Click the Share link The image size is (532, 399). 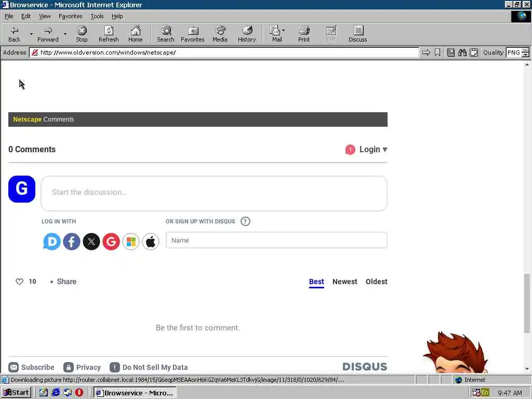coord(66,282)
